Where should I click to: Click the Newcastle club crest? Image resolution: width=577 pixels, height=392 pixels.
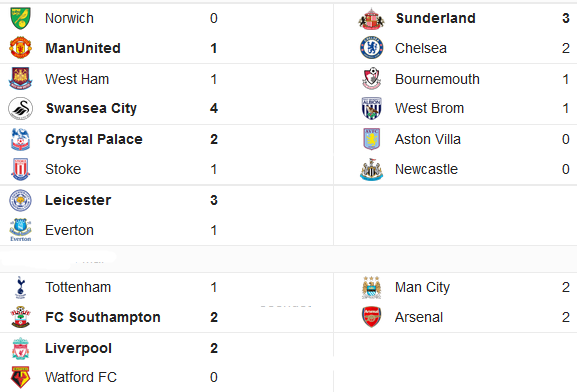tap(371, 170)
